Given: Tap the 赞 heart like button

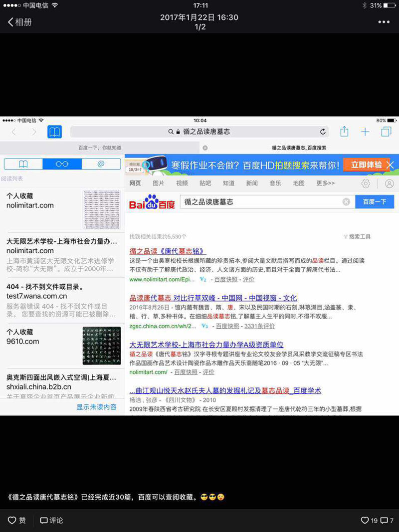Looking at the screenshot, I should [x=17, y=520].
